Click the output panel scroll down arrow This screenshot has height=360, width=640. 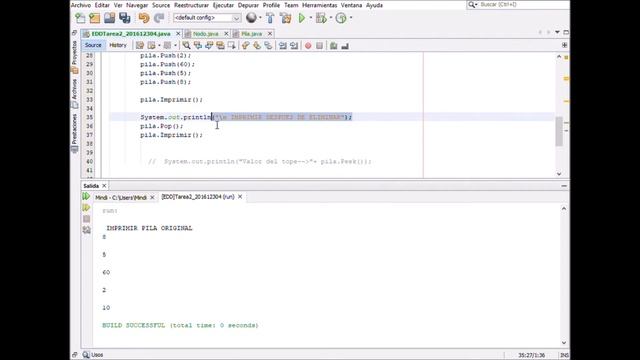pos(564,343)
